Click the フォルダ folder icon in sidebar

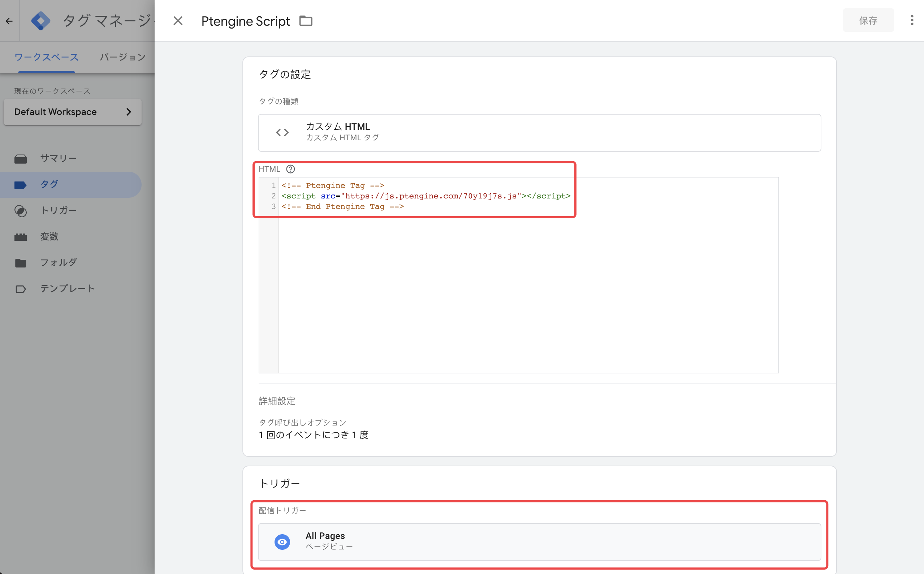21,263
